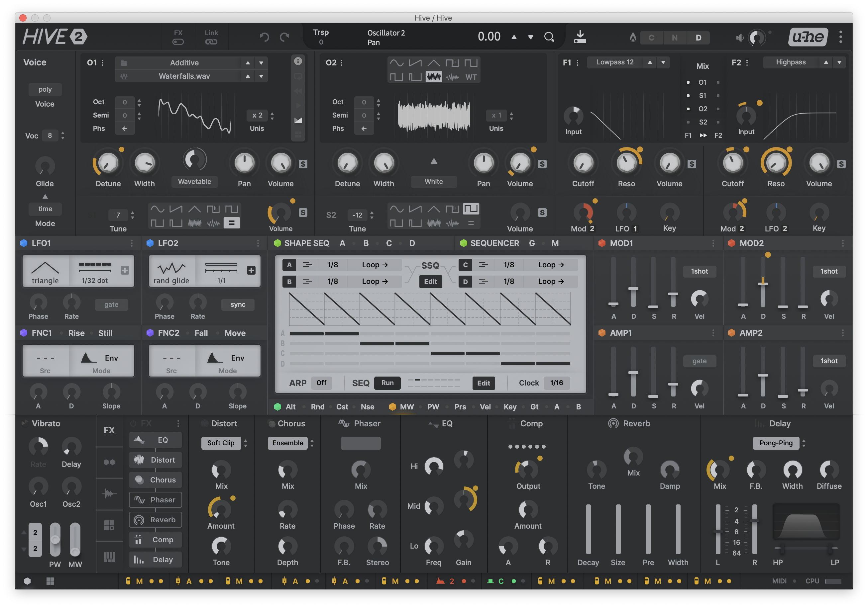This screenshot has width=868, height=609.
Task: Toggle O1 solo S button
Action: (x=303, y=164)
